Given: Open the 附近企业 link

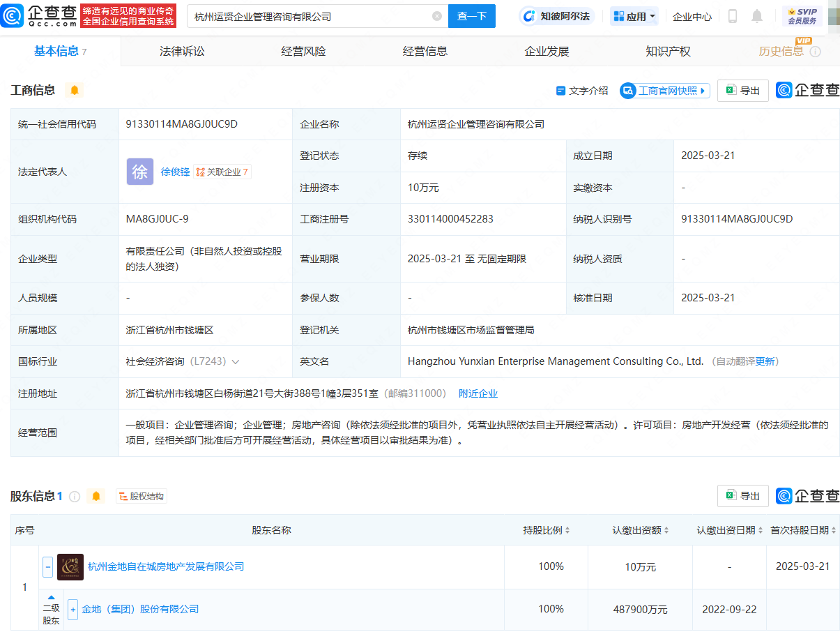Looking at the screenshot, I should pos(478,393).
